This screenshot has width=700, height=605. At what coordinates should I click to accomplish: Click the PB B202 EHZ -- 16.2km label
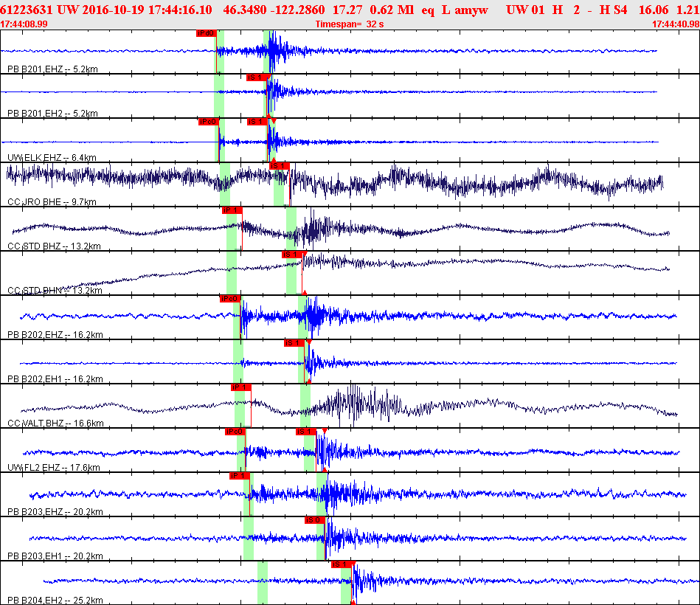55,334
